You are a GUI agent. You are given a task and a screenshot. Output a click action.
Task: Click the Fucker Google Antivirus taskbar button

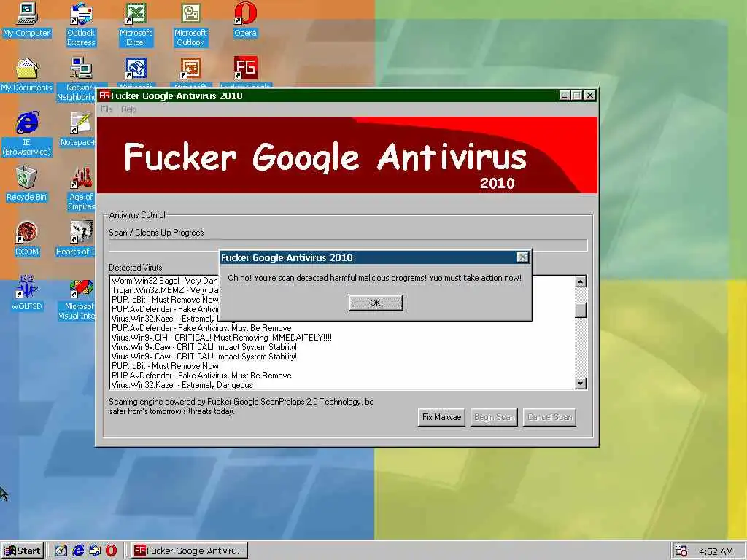tap(190, 551)
